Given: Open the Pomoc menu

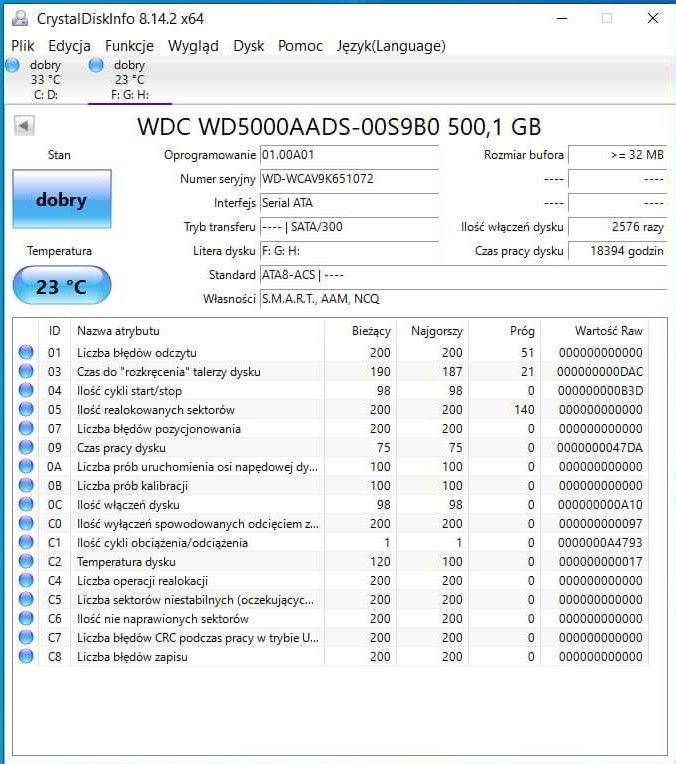Looking at the screenshot, I should pos(300,46).
